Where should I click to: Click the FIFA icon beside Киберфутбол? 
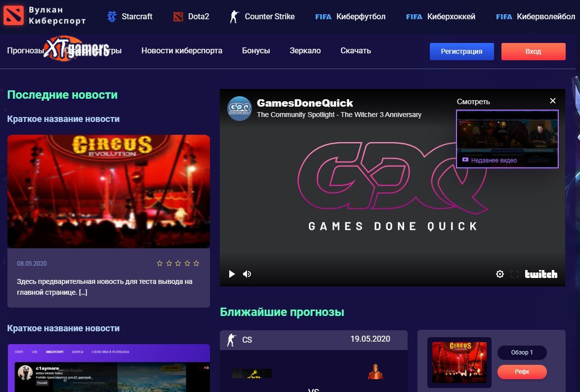tap(323, 17)
